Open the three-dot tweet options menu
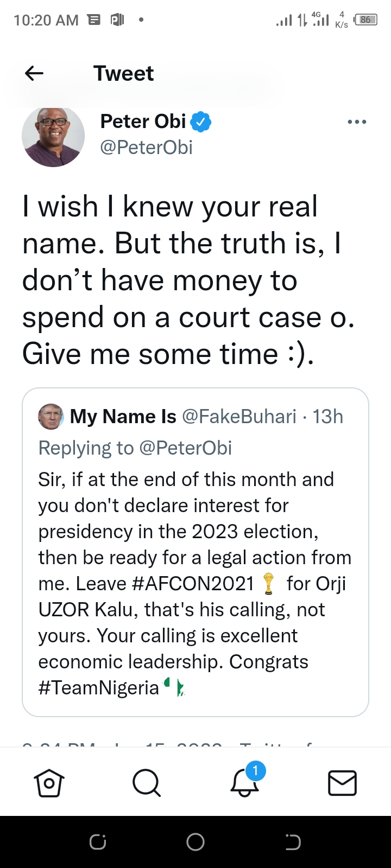 (x=357, y=122)
